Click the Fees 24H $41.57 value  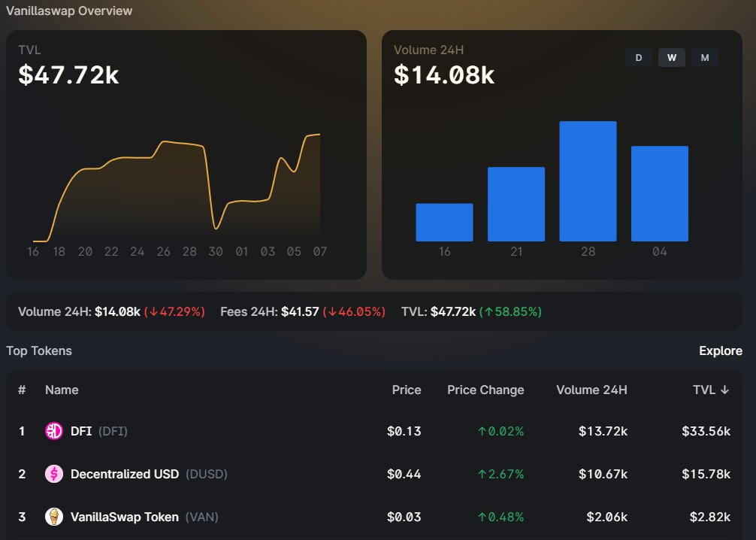coord(300,312)
